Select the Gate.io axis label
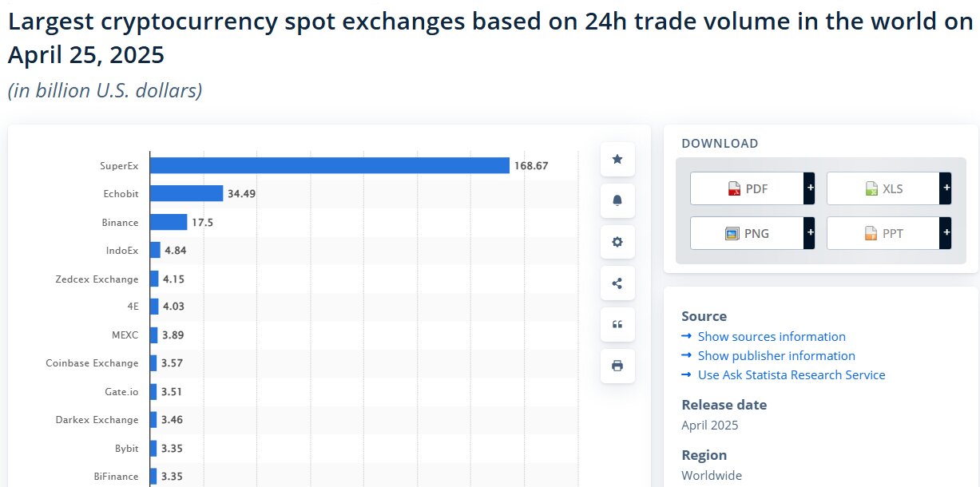The image size is (980, 487). pos(122,392)
